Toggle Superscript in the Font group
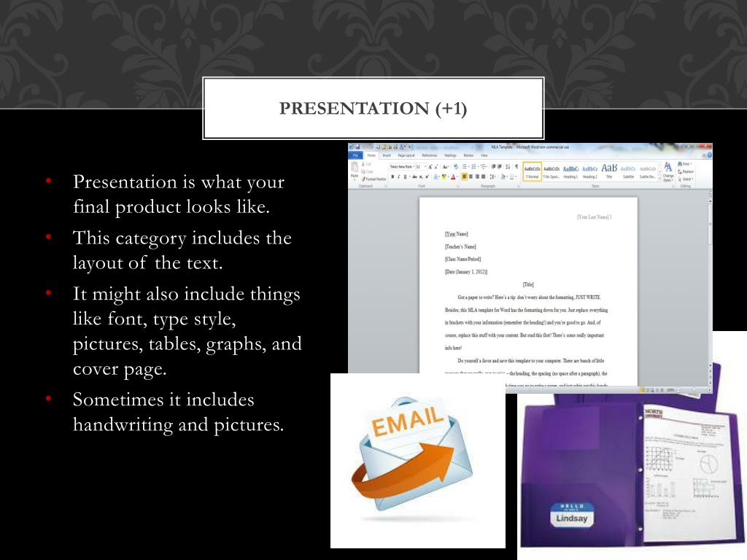Image resolution: width=747 pixels, height=560 pixels. pyautogui.click(x=427, y=176)
